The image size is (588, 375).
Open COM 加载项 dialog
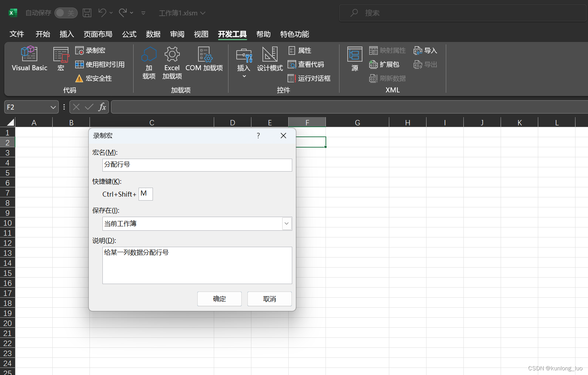coord(204,59)
